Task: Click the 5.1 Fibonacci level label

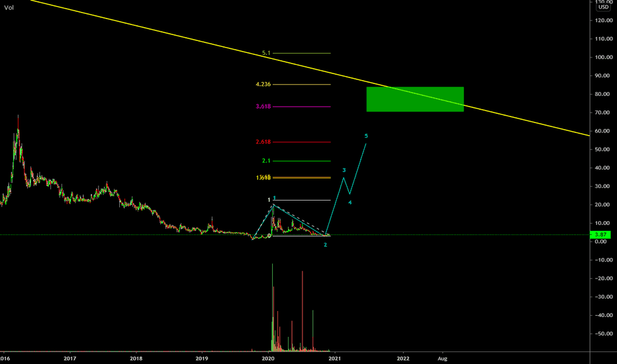Action: (266, 53)
